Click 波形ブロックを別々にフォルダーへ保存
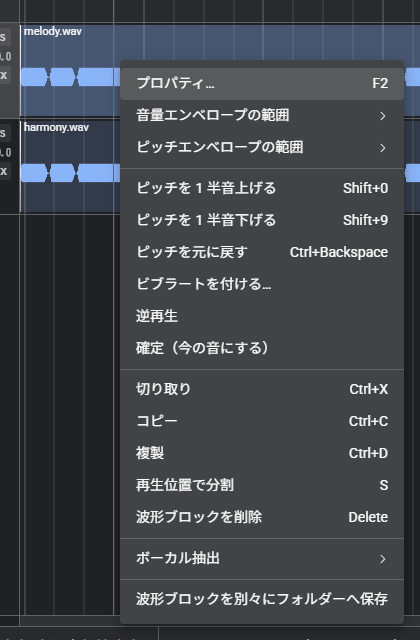420x640 pixels. click(262, 599)
